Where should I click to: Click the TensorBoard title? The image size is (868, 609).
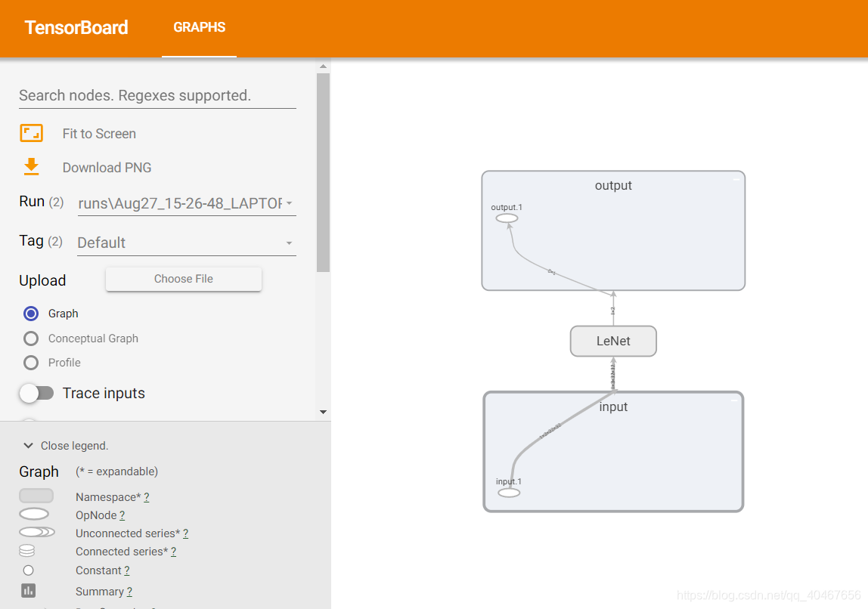tap(76, 27)
